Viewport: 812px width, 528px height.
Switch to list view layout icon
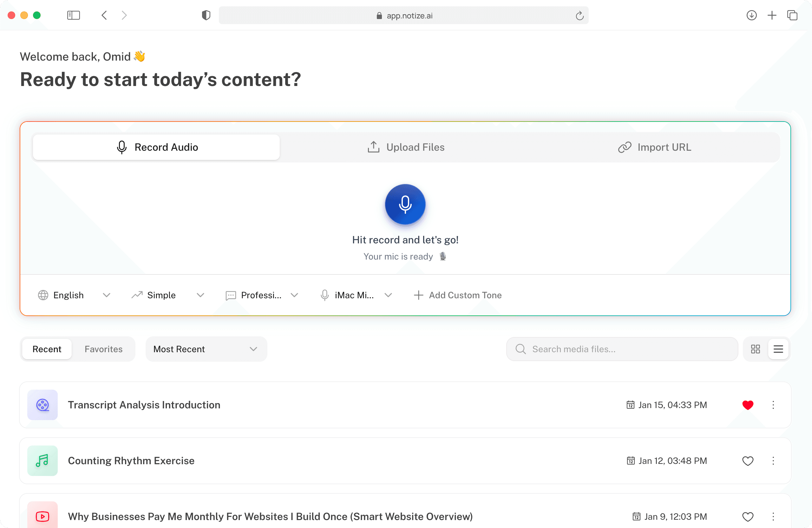(778, 349)
